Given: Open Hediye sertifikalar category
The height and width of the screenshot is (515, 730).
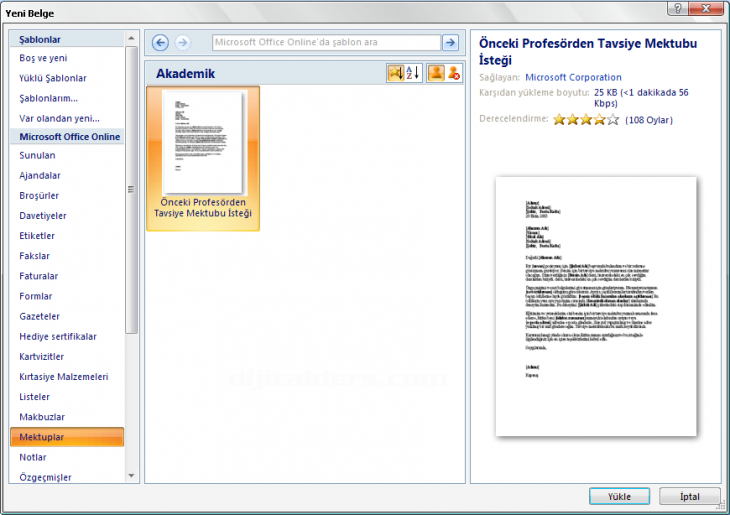Looking at the screenshot, I should (x=58, y=336).
